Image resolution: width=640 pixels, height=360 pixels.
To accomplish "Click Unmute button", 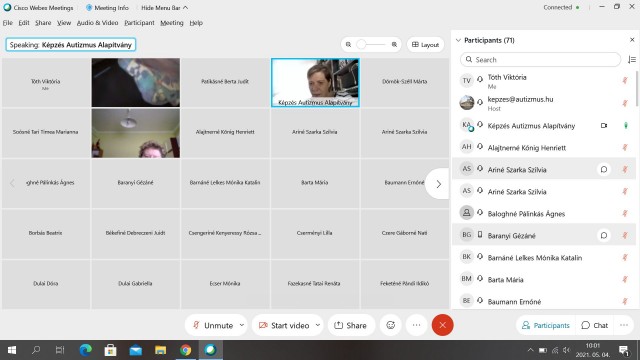I will click(x=213, y=325).
